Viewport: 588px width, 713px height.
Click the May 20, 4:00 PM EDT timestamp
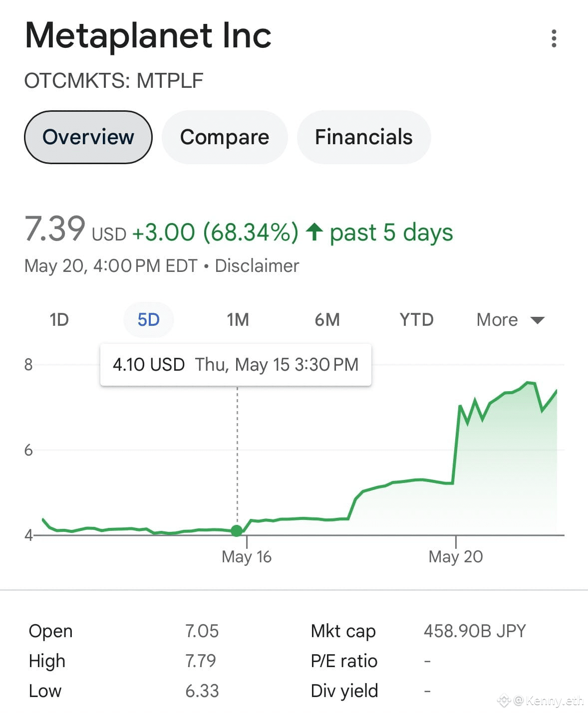(x=111, y=266)
